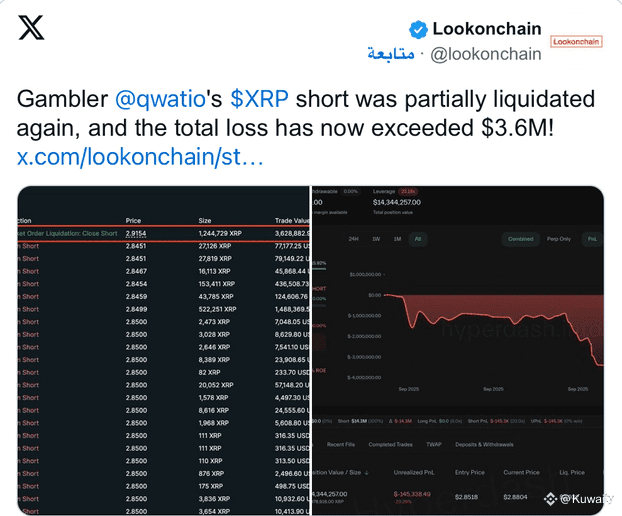
Task: Click the Binance watermark logo
Action: click(x=550, y=497)
